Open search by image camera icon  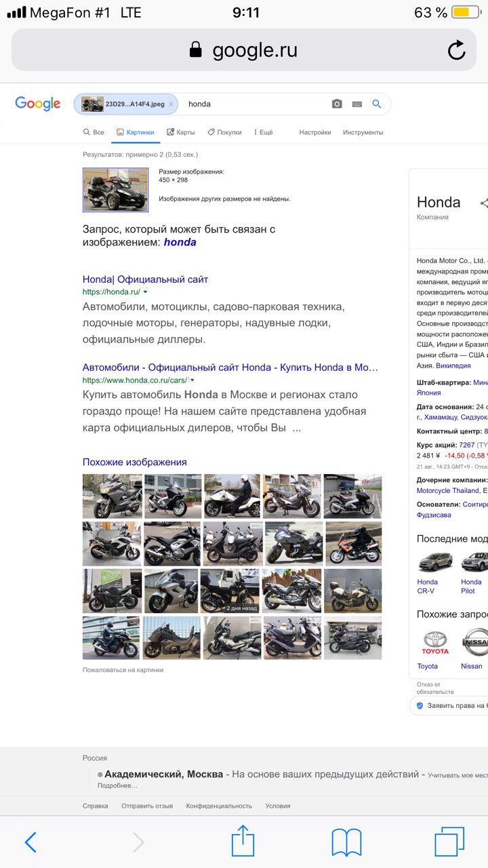337,104
